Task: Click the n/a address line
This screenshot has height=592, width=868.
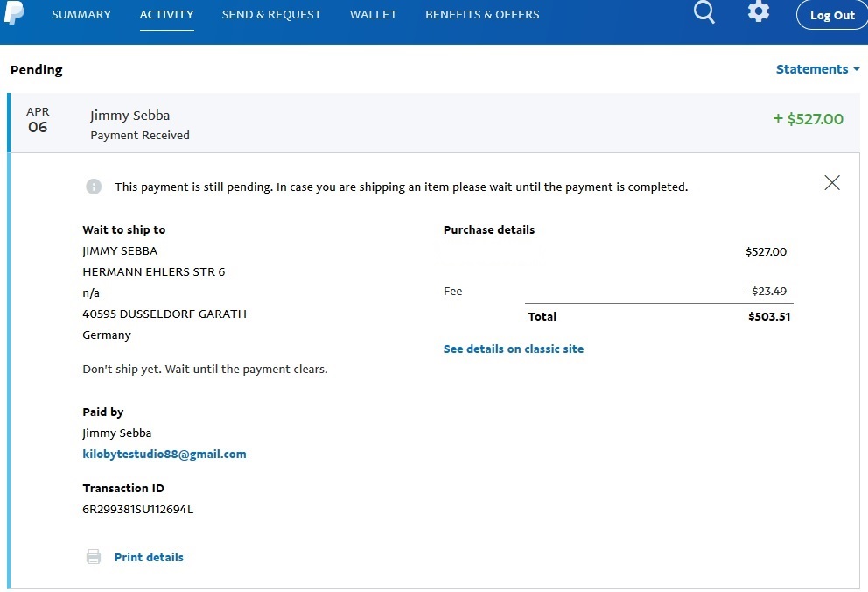Action: 91,293
